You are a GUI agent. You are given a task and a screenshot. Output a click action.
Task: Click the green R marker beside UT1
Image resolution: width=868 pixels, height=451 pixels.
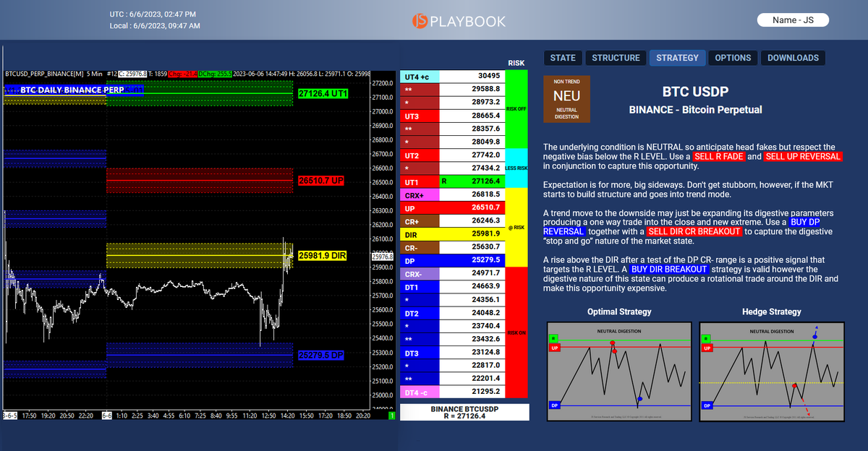coord(443,181)
